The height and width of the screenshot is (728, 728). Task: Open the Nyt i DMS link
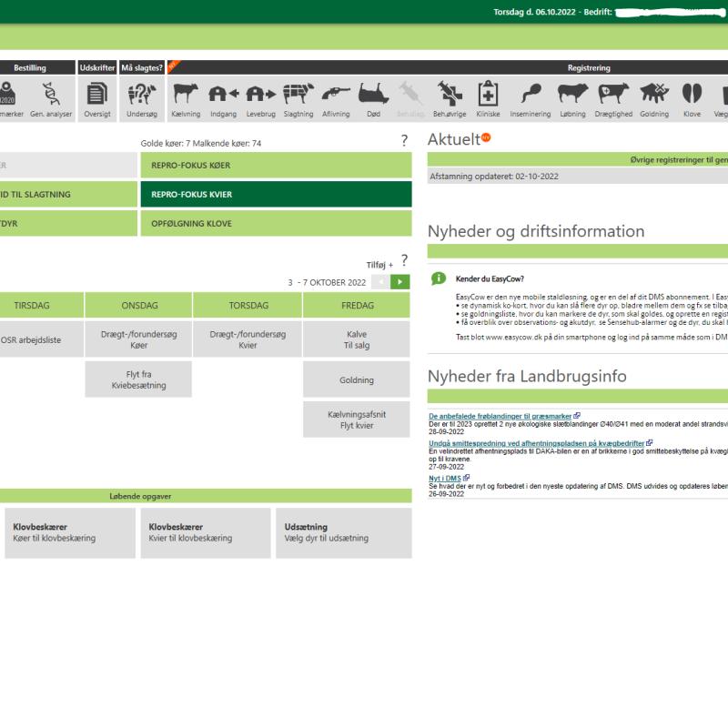[x=445, y=478]
